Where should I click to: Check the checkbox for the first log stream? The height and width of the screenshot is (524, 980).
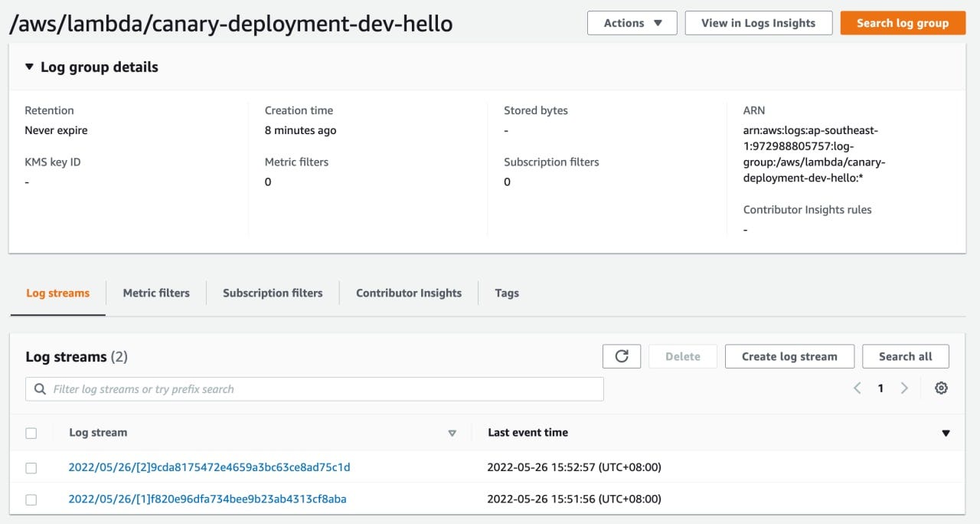[x=31, y=467]
